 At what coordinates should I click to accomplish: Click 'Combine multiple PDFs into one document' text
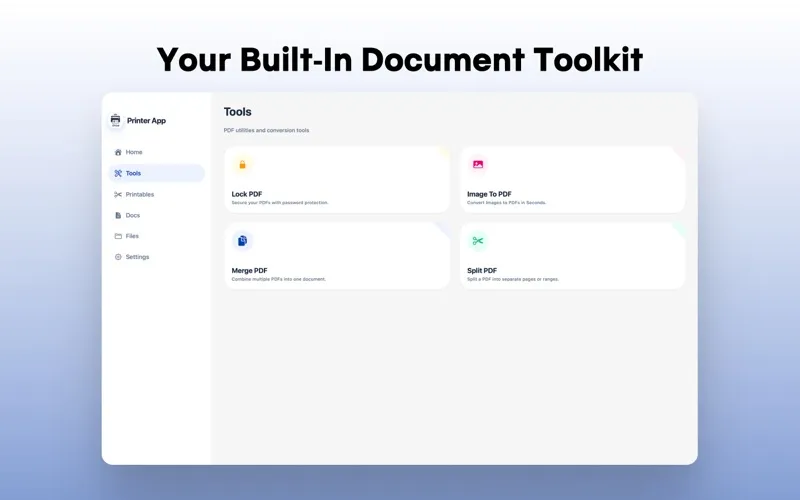pyautogui.click(x=279, y=279)
